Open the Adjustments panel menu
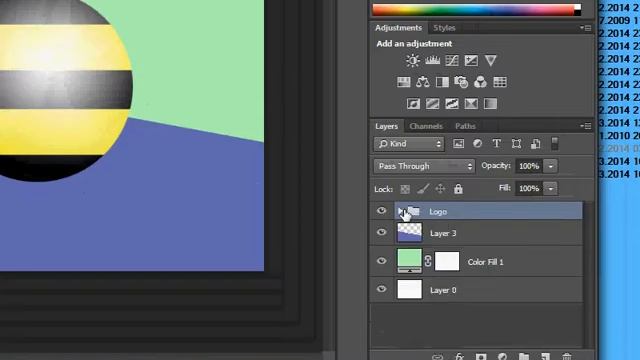The image size is (640, 360). point(586,28)
